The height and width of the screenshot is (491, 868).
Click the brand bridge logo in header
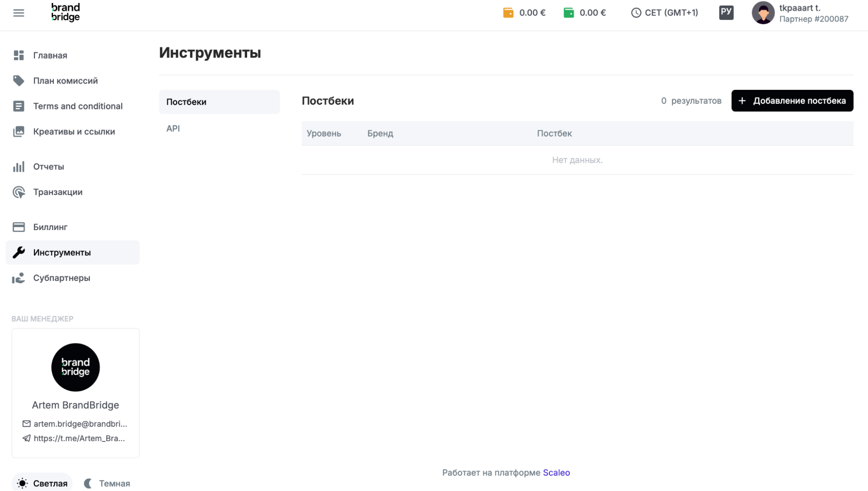tap(66, 12)
